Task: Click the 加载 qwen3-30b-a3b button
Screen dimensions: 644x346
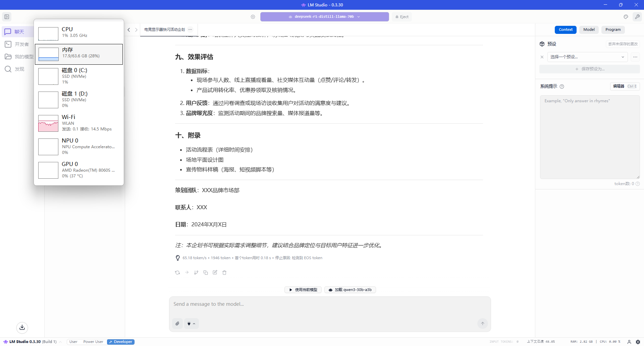Action: (x=350, y=290)
